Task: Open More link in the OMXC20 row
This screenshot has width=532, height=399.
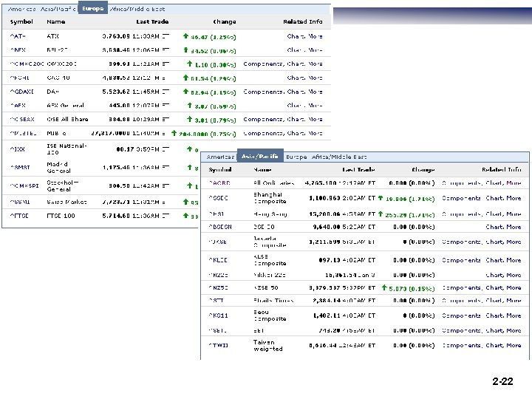Action: click(x=316, y=64)
